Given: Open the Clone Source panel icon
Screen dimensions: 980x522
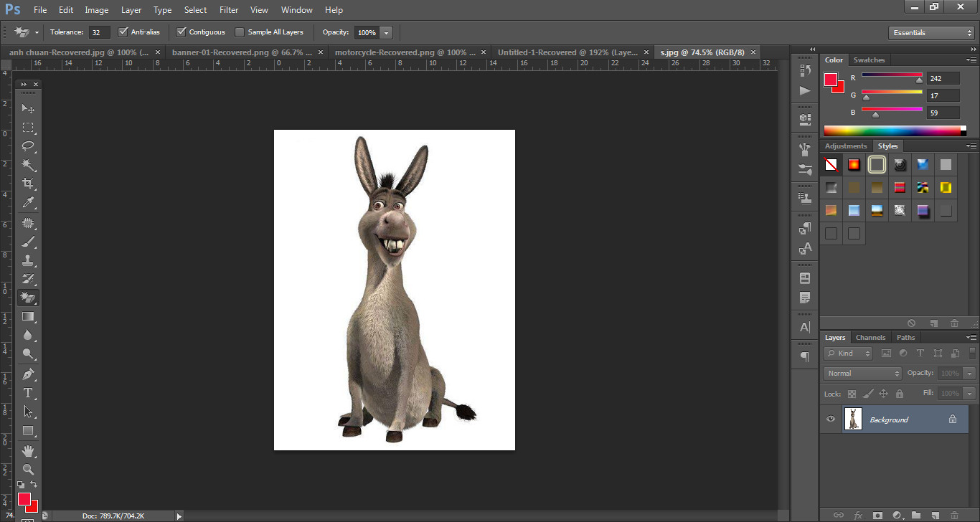Looking at the screenshot, I should [805, 197].
